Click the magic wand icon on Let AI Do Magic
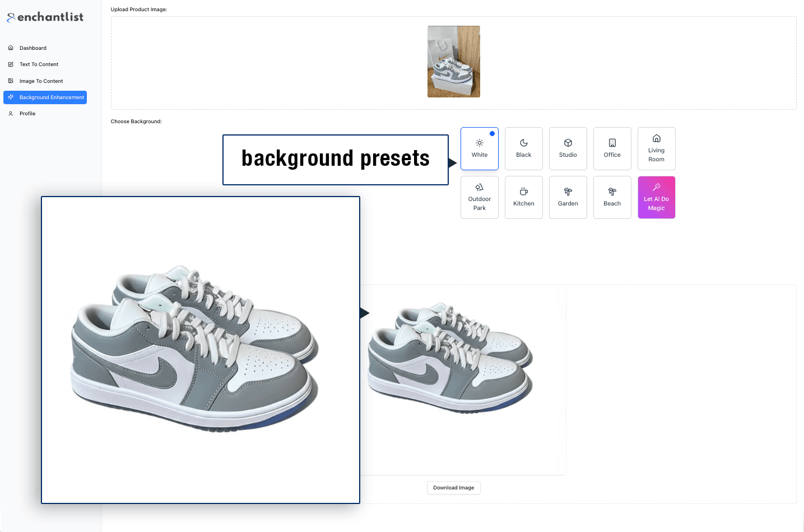The height and width of the screenshot is (532, 804). click(656, 188)
